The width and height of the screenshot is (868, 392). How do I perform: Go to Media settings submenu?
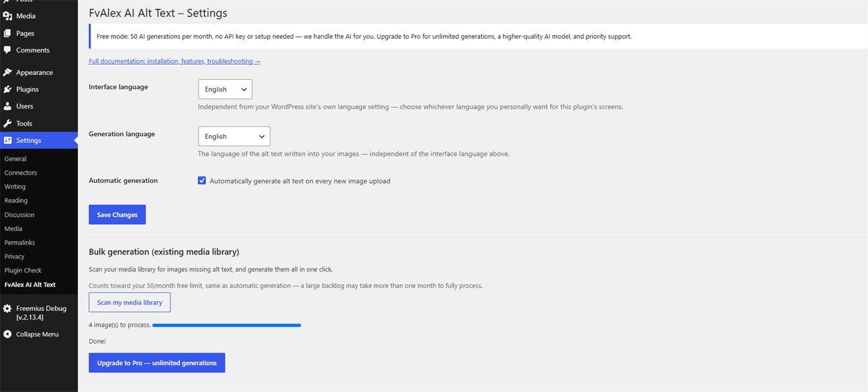coord(13,229)
